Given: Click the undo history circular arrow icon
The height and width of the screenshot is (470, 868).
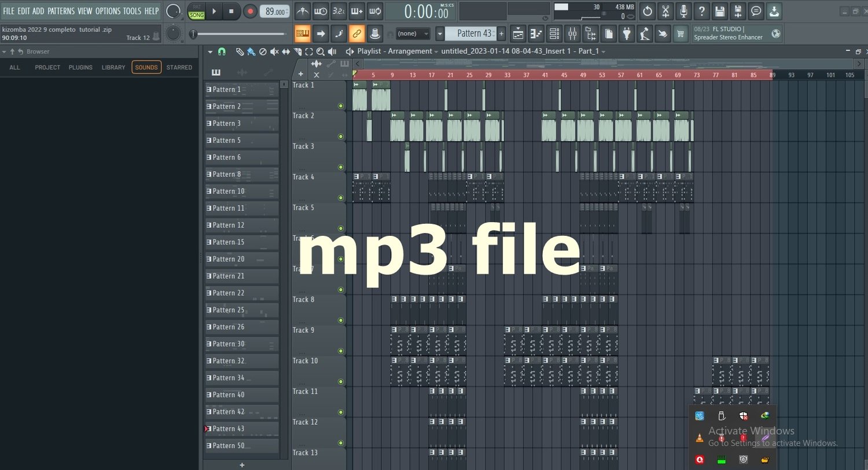Looking at the screenshot, I should point(648,11).
